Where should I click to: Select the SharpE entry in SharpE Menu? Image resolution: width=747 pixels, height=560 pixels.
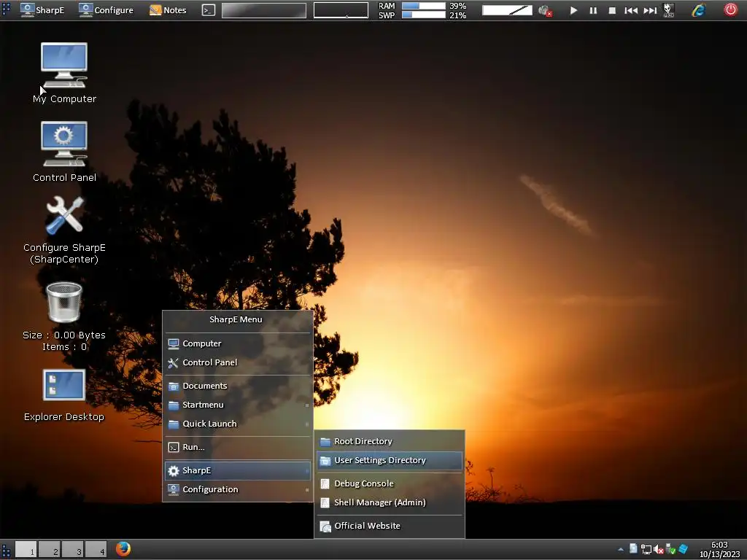237,470
